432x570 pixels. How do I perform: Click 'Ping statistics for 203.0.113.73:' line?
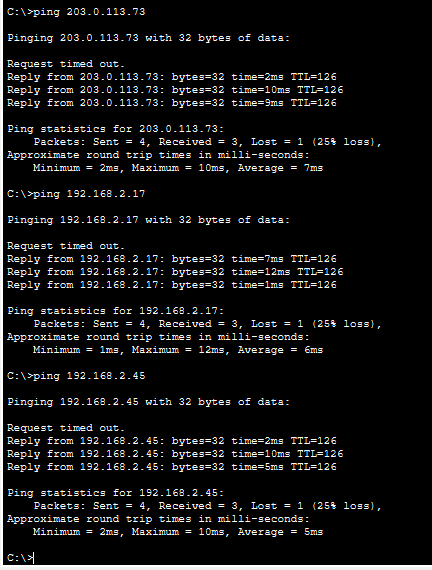[116, 129]
